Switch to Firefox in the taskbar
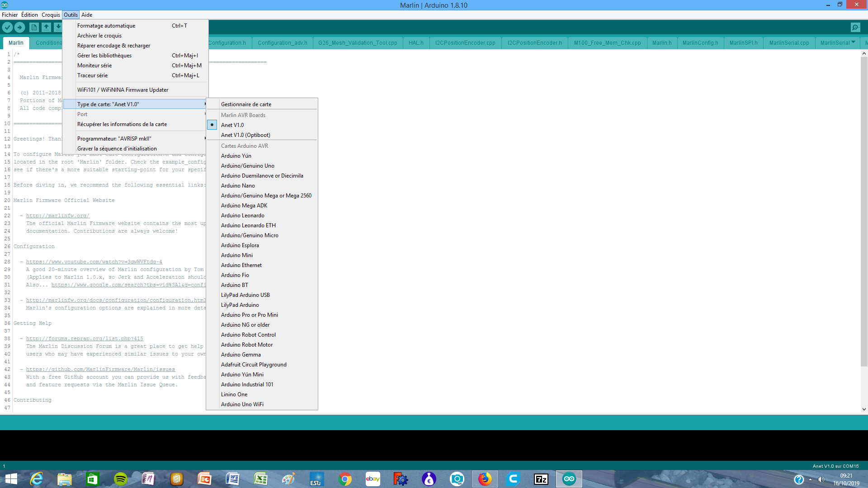This screenshot has width=868, height=488. point(485,479)
